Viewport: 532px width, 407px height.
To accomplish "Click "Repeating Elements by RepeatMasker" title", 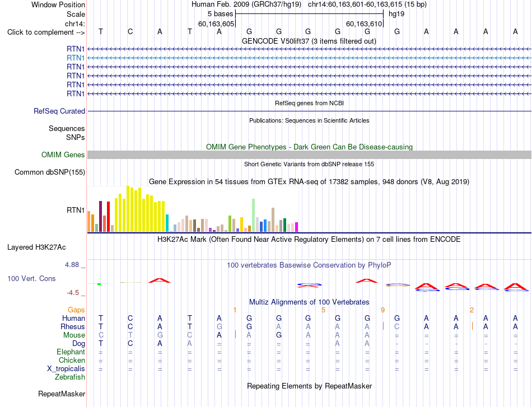I will [309, 386].
